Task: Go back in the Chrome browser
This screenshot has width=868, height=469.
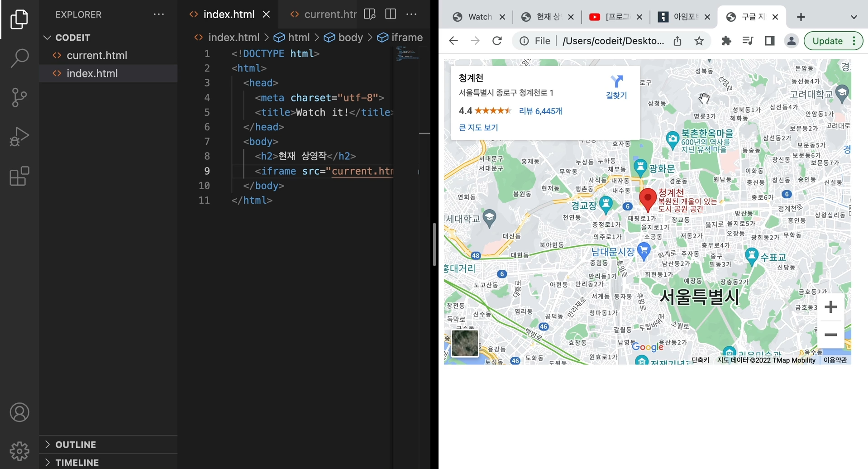Action: (x=453, y=41)
